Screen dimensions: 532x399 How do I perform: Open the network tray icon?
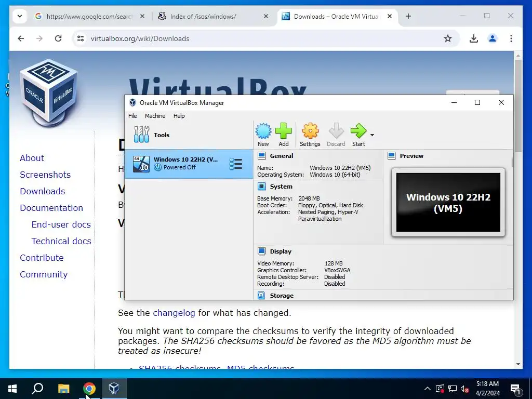point(453,389)
